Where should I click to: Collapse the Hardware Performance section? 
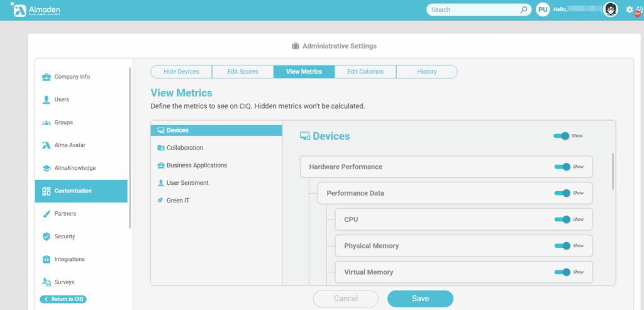(346, 167)
